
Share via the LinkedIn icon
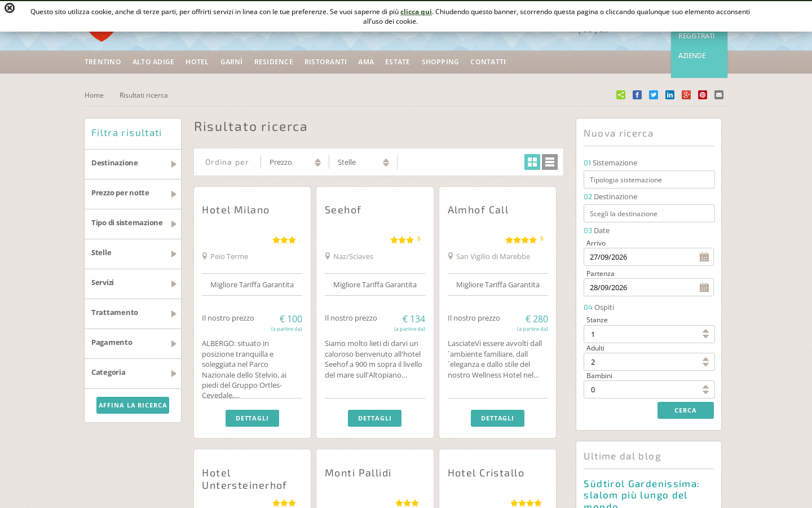point(670,95)
